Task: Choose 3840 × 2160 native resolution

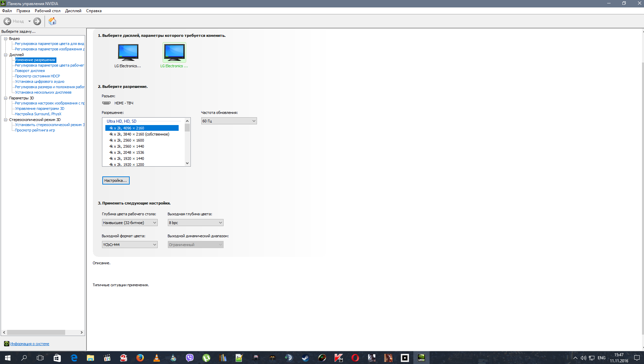Action: [x=139, y=134]
